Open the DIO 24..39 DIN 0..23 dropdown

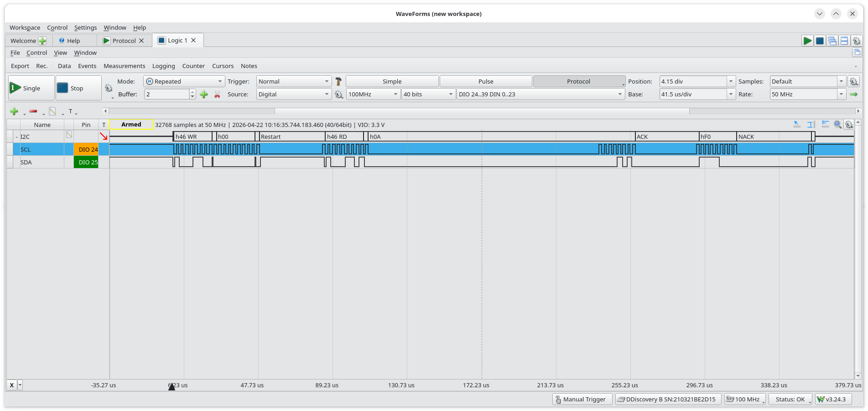[x=541, y=94]
